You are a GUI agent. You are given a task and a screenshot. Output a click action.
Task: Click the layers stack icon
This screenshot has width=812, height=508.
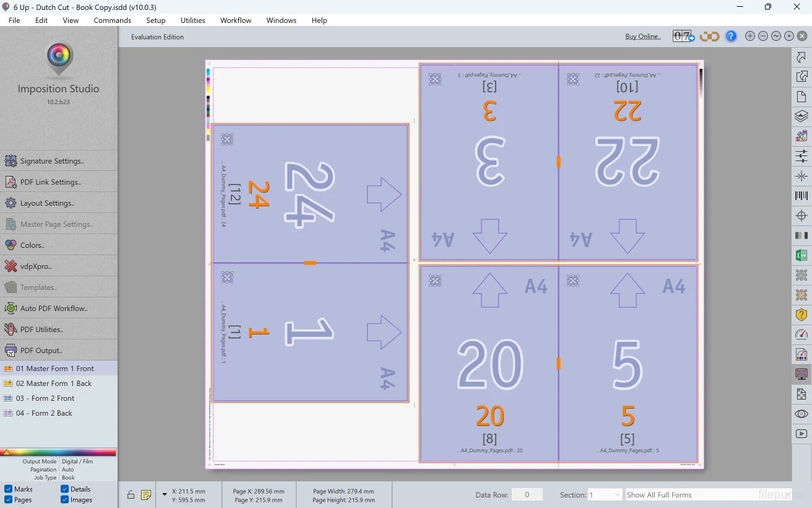tap(801, 116)
